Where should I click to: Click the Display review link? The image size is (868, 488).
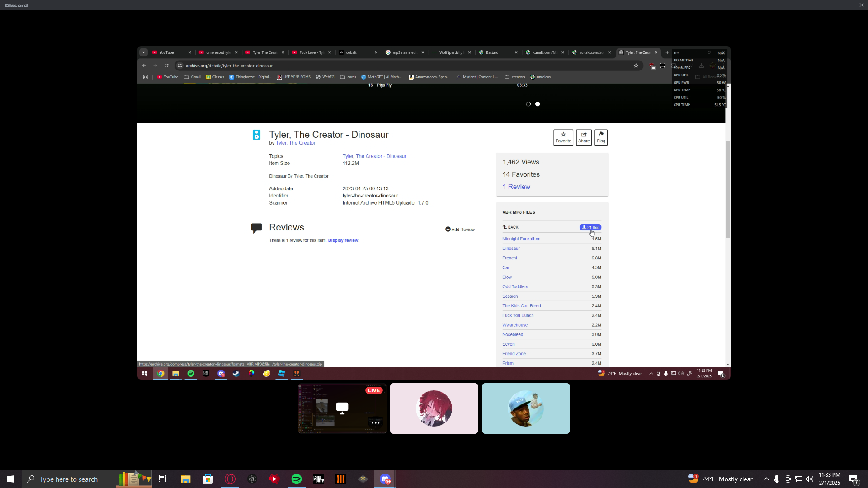tap(343, 240)
